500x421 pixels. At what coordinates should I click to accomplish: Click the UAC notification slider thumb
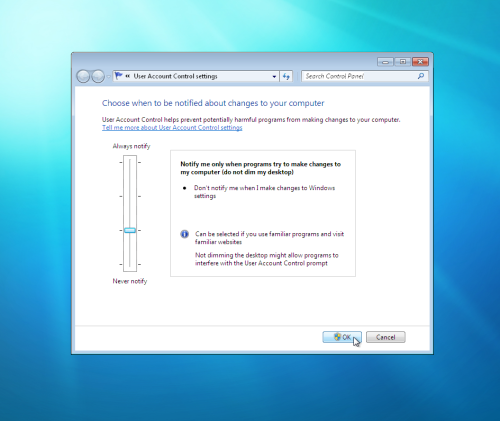coord(130,230)
